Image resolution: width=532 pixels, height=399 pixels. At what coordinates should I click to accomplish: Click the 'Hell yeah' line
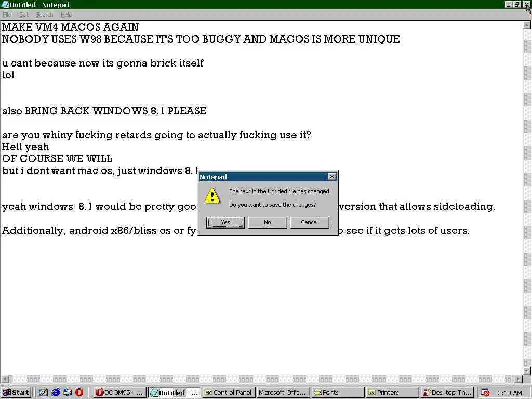[25, 147]
